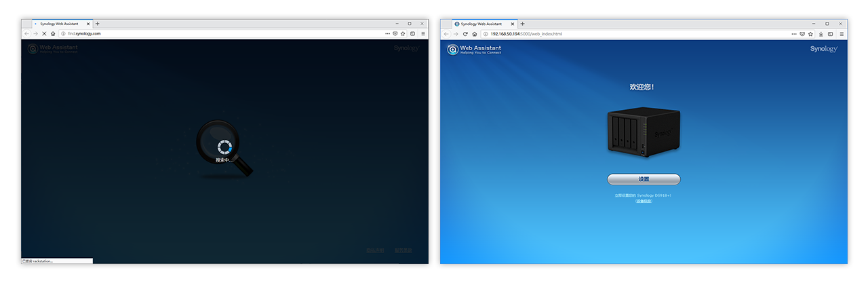
Task: Click the DS918+ NAS device image
Action: tap(644, 132)
